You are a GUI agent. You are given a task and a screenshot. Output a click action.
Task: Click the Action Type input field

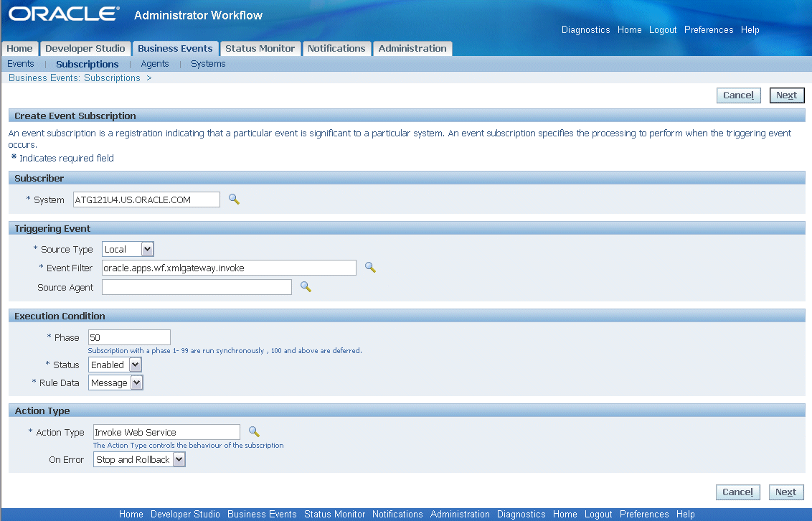tap(166, 432)
